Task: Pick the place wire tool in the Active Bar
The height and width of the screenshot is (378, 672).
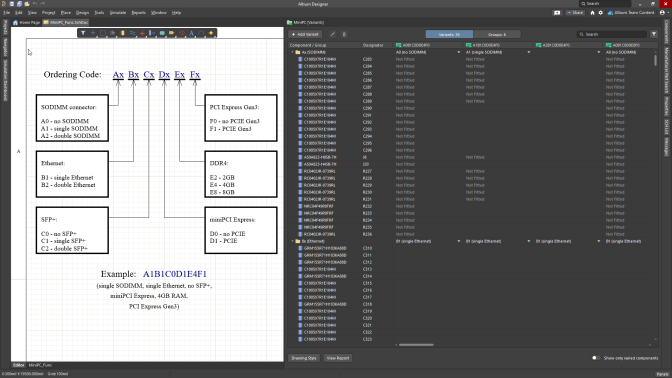Action: [132, 33]
